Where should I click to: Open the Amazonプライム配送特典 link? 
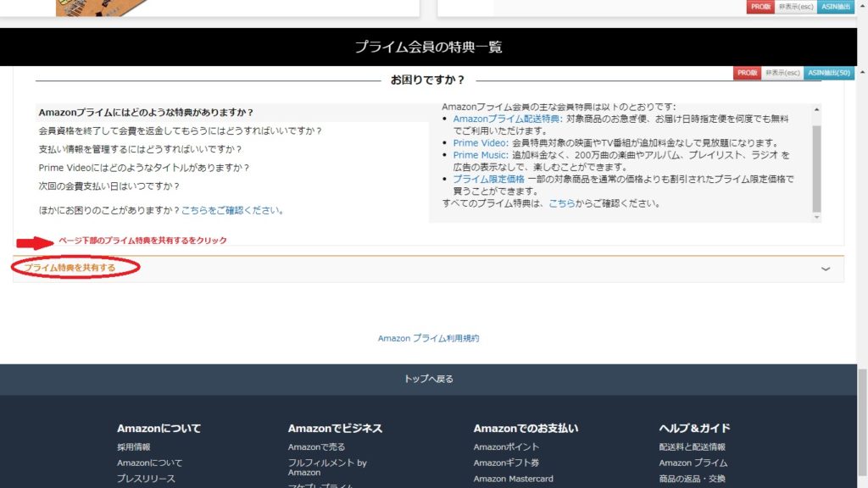(506, 119)
